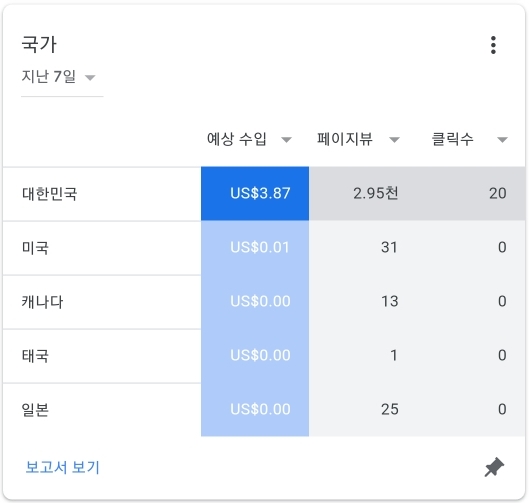Click the 20 clicks value for 대한민국

pyautogui.click(x=498, y=193)
